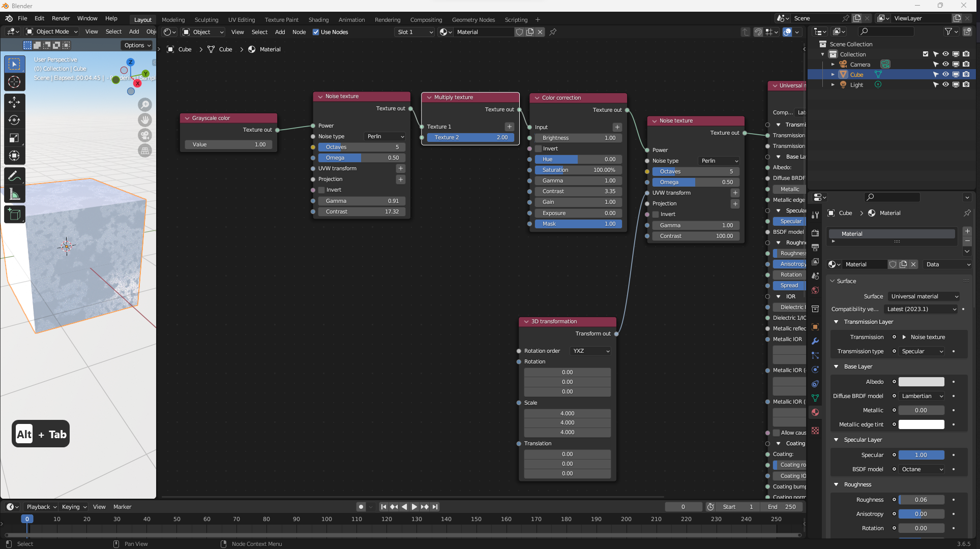980x549 pixels.
Task: Collapse the Specular Layer section
Action: (x=836, y=440)
